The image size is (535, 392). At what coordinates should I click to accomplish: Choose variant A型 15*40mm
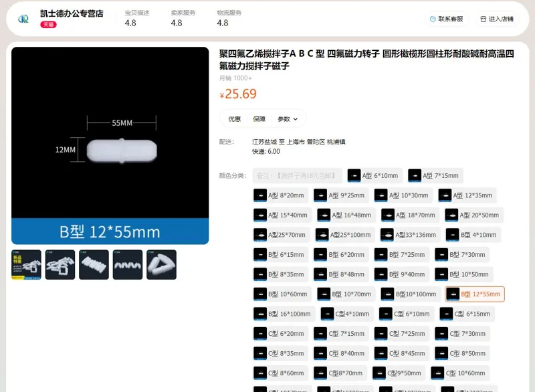click(282, 215)
